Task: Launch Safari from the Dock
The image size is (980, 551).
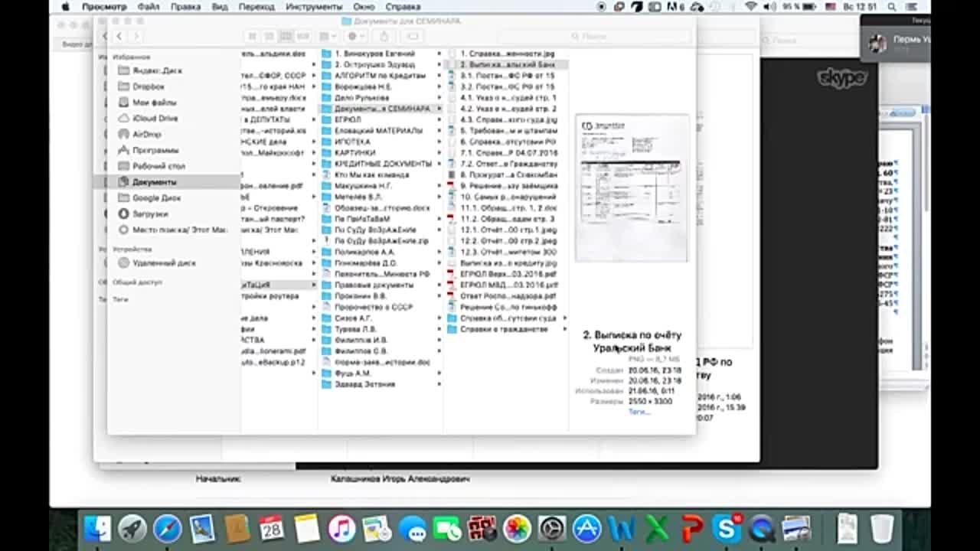Action: click(x=168, y=529)
